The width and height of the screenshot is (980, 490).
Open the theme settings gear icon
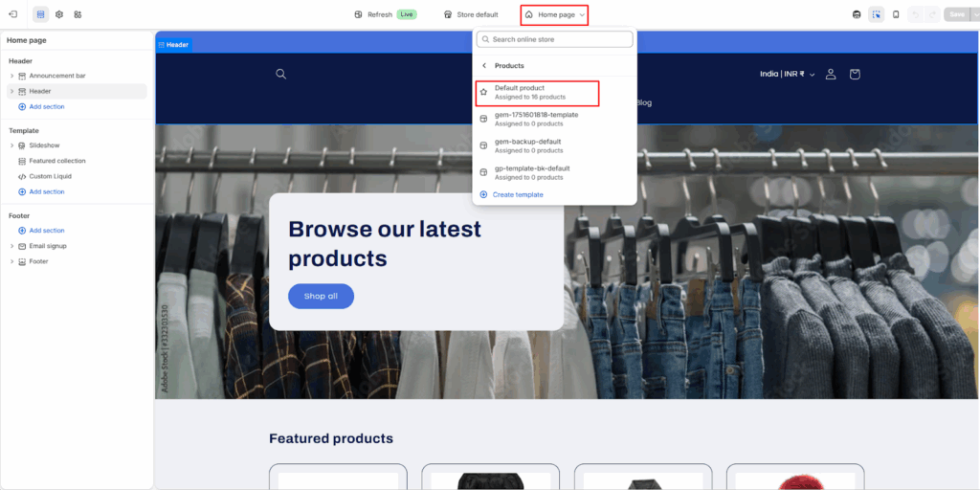59,14
